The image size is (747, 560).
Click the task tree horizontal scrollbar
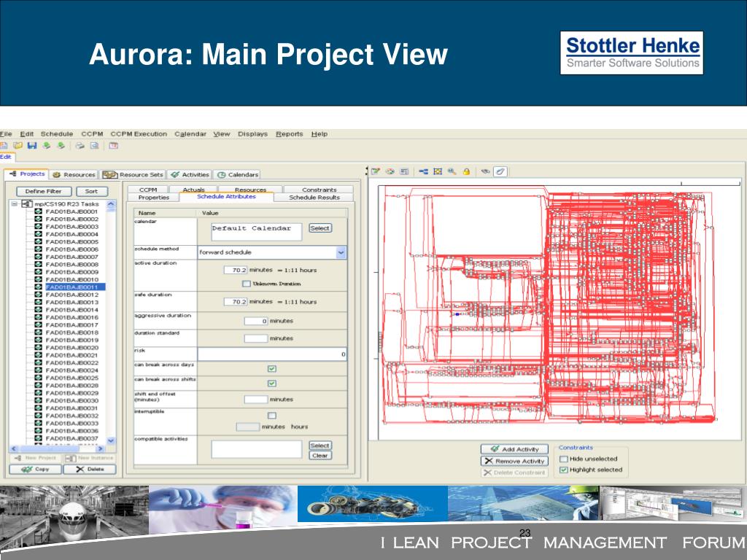57,448
